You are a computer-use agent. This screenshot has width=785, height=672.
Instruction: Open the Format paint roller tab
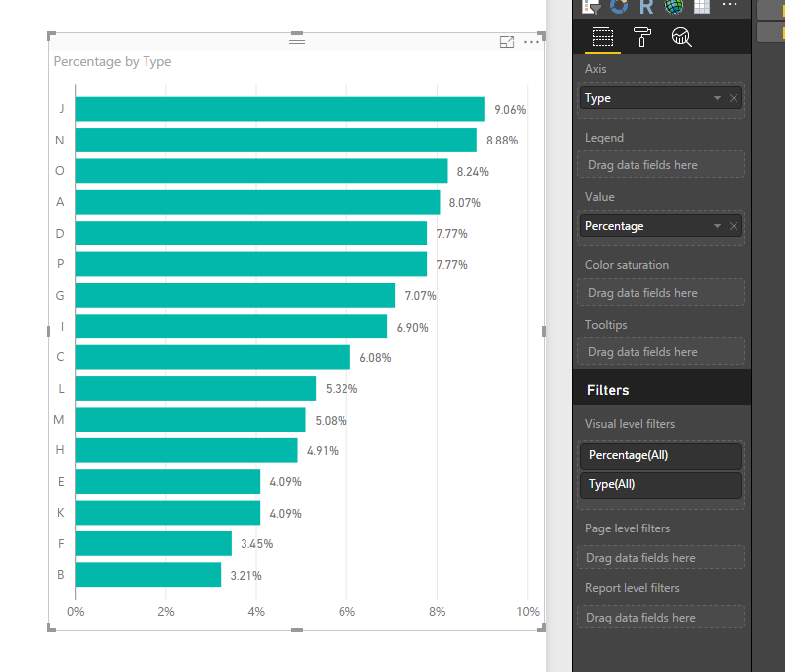click(641, 37)
